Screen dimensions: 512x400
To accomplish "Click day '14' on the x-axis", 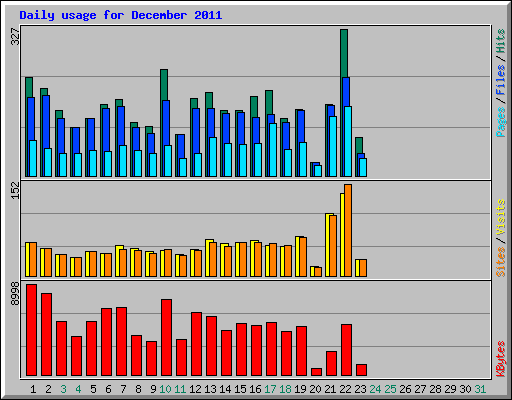I will point(225,389).
